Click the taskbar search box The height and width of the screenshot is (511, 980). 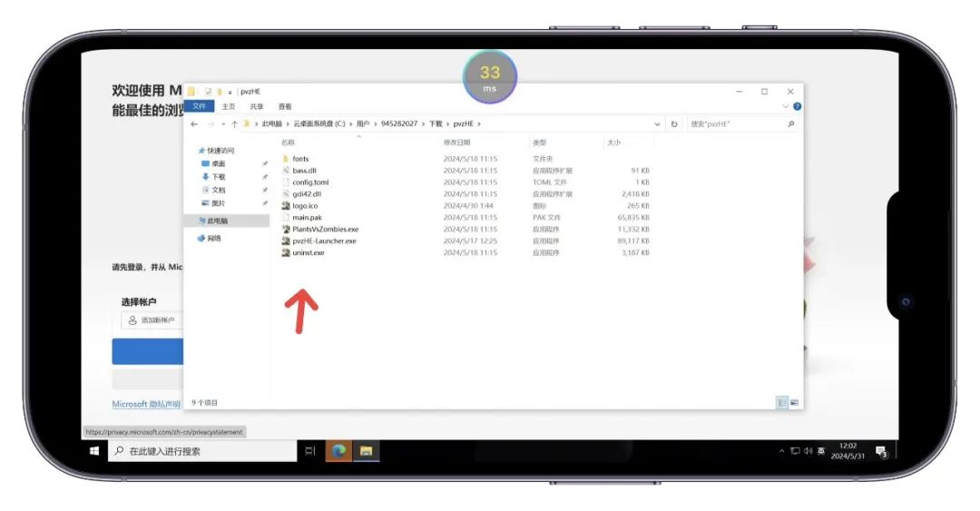[x=201, y=451]
